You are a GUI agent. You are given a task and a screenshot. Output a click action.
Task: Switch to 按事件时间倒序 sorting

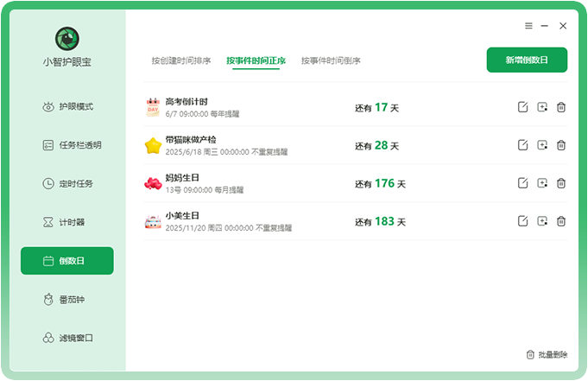point(331,60)
